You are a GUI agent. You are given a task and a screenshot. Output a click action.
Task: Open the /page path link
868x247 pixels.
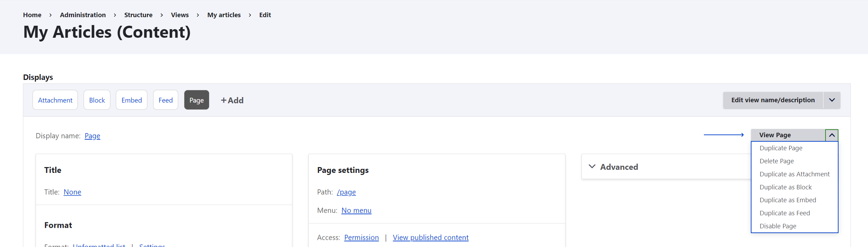[346, 192]
